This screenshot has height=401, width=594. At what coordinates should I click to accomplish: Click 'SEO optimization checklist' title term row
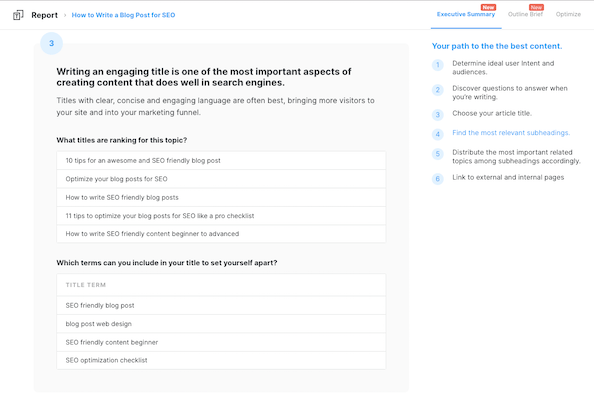pyautogui.click(x=221, y=360)
